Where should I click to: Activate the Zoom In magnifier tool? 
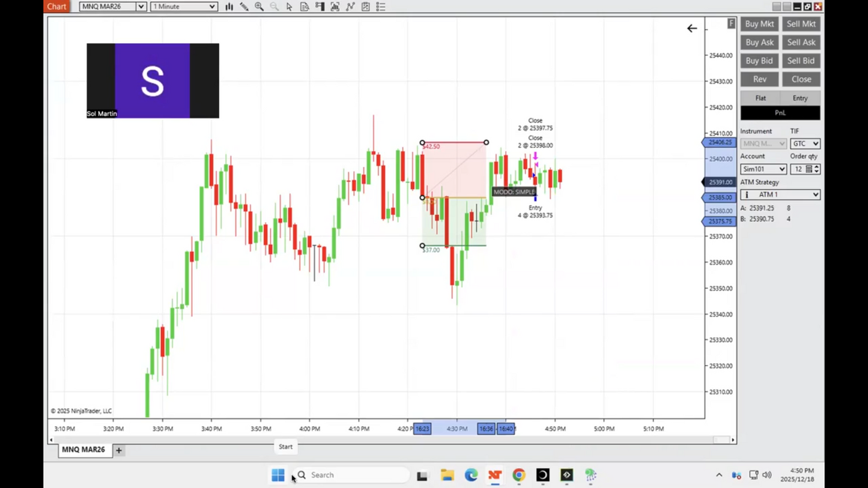[x=259, y=7]
